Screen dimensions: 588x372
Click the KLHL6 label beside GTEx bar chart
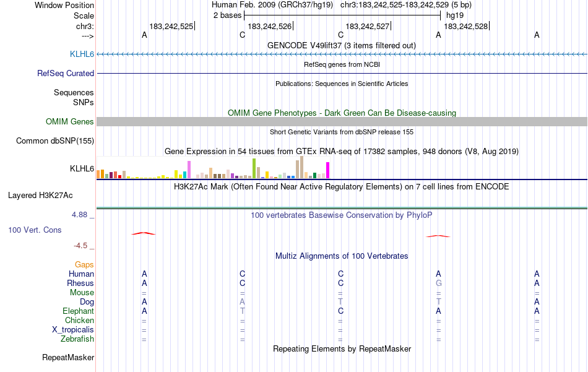click(82, 168)
